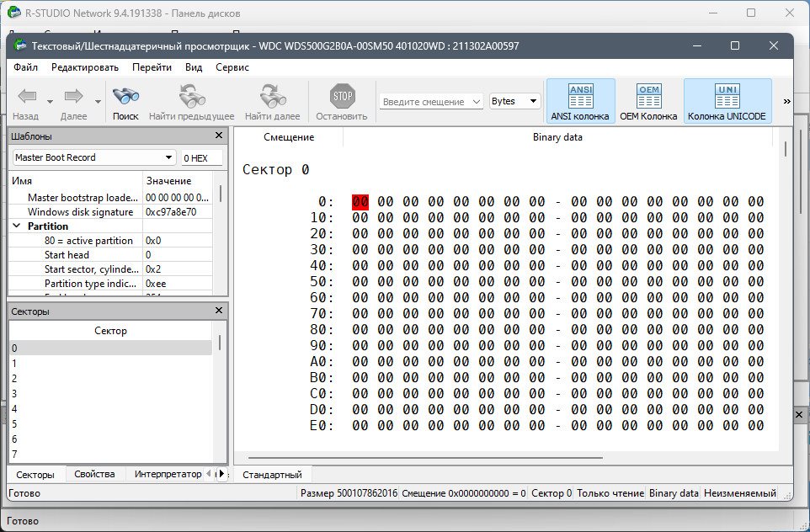The height and width of the screenshot is (532, 810).
Task: Select sector 3 in Секторы list
Action: 110,394
